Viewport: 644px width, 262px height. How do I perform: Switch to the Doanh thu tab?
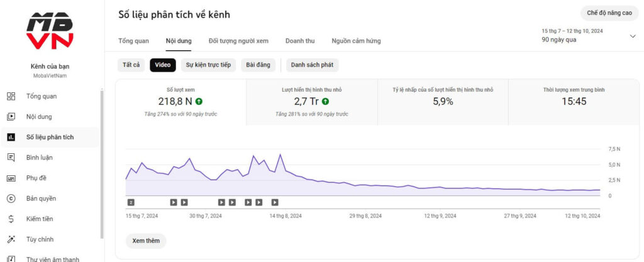click(x=300, y=41)
